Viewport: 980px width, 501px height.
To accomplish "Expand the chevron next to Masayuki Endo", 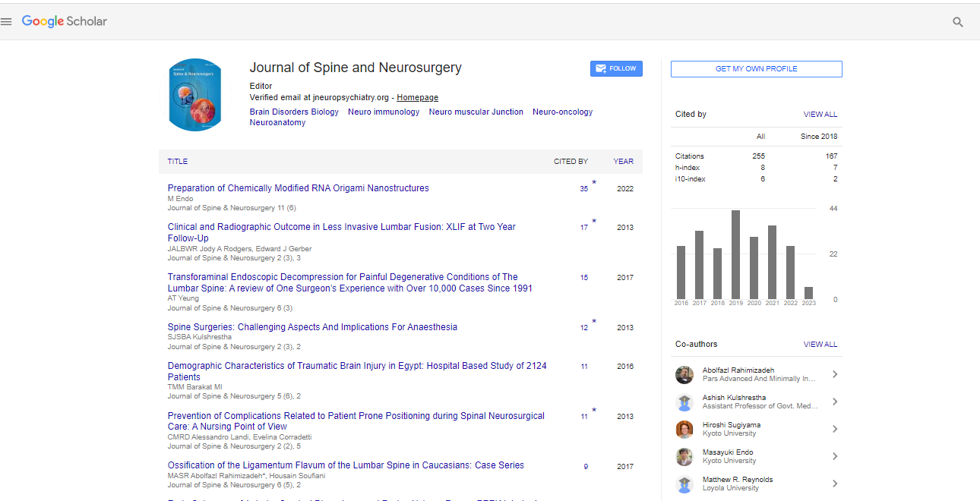I will 835,456.
